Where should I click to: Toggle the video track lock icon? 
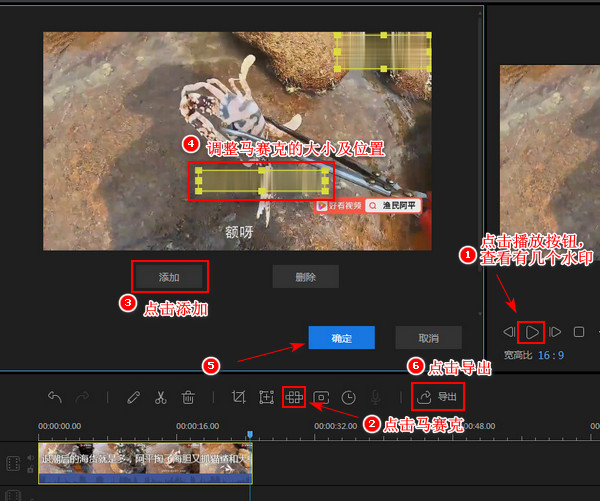click(30, 469)
